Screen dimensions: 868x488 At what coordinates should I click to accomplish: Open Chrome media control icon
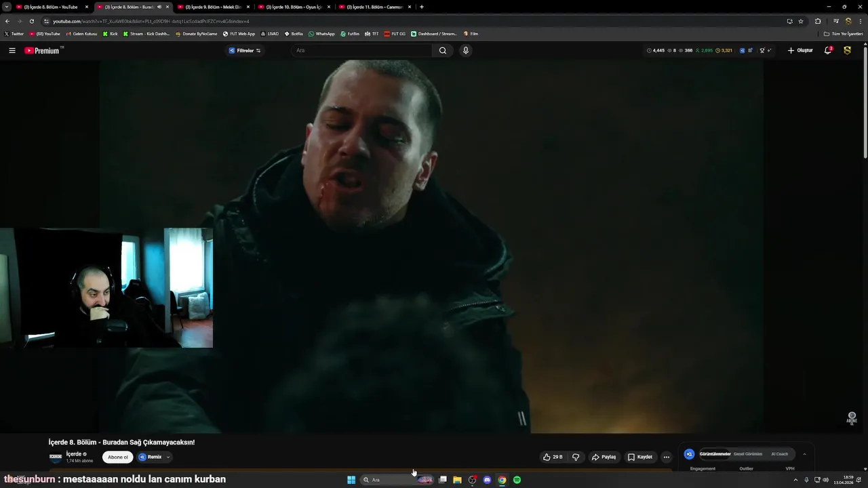pyautogui.click(x=836, y=21)
